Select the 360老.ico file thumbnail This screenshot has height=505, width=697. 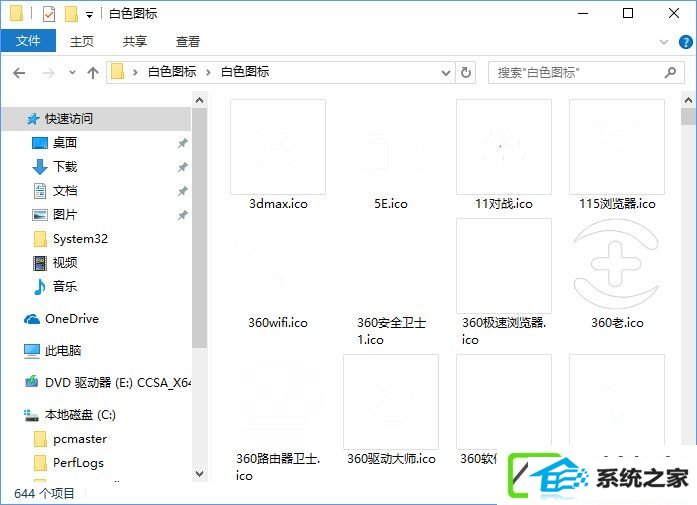pyautogui.click(x=617, y=265)
